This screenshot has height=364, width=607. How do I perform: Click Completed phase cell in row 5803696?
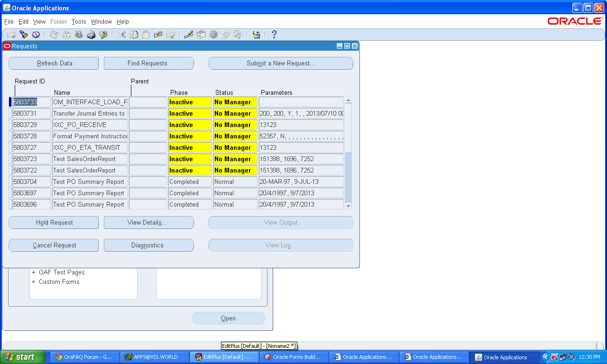pyautogui.click(x=190, y=204)
